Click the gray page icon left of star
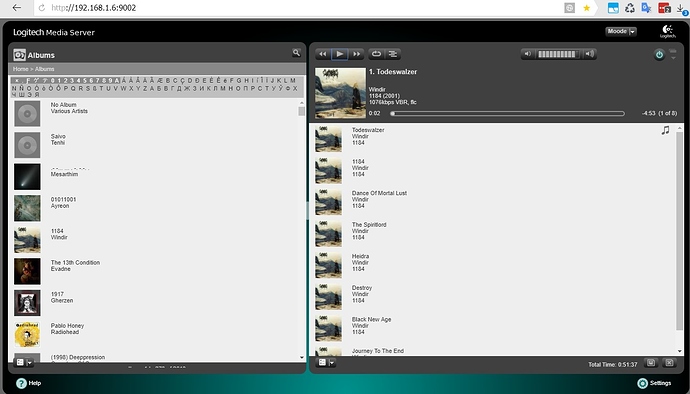 pyautogui.click(x=569, y=7)
